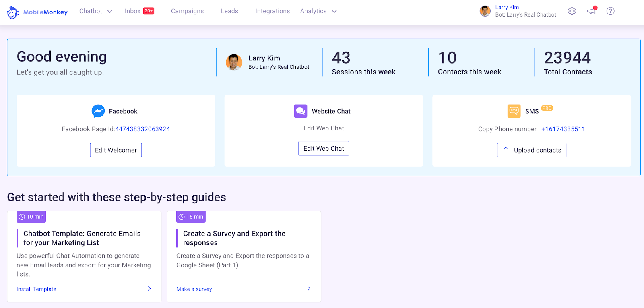Click Bot: Larry's Real Chatbot in greeting banner
Viewport: 644px width, 308px height.
click(x=279, y=67)
